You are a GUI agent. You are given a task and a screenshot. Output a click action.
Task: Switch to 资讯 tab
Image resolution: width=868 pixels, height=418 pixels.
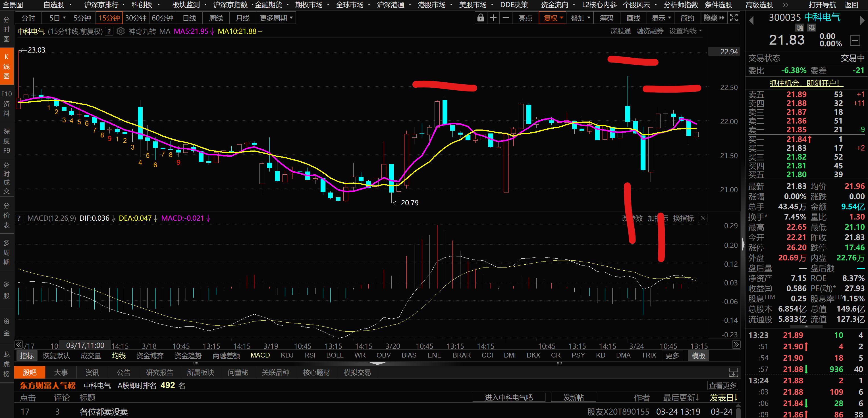point(92,373)
